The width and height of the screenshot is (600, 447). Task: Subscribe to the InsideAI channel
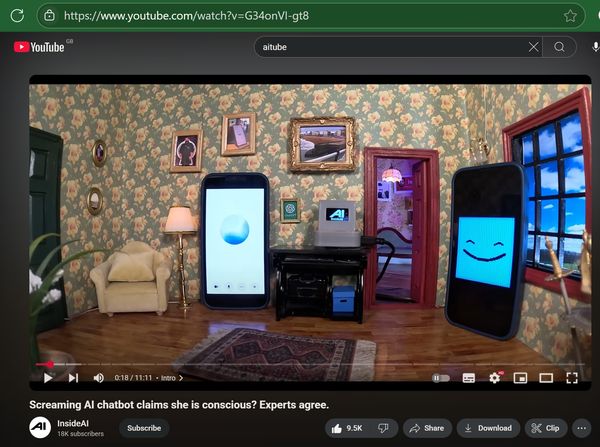(144, 428)
